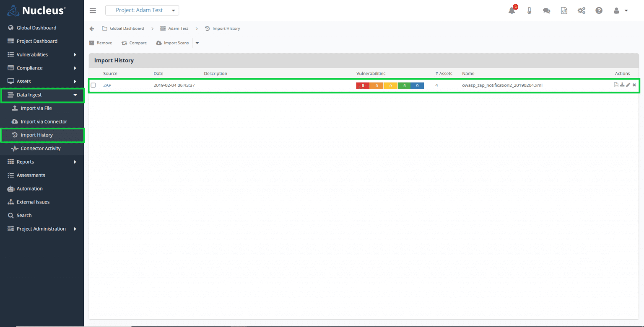Open the Project: Adam Test selector
644x327 pixels.
(x=142, y=10)
